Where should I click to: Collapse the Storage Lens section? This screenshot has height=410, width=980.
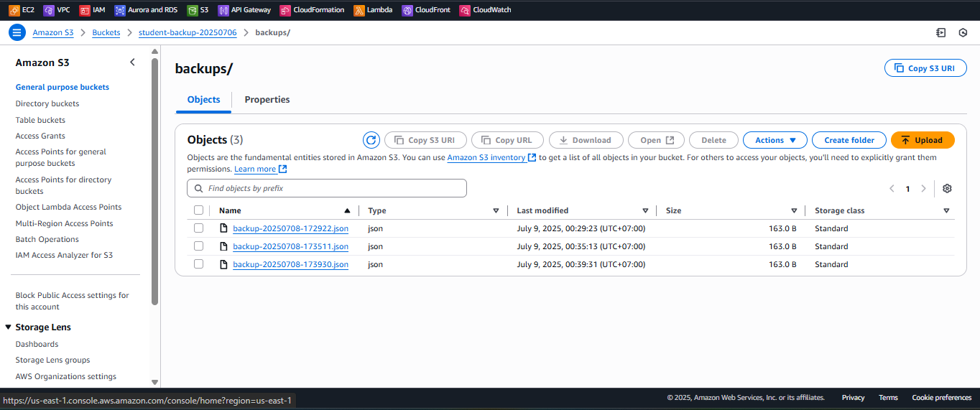tap(9, 327)
